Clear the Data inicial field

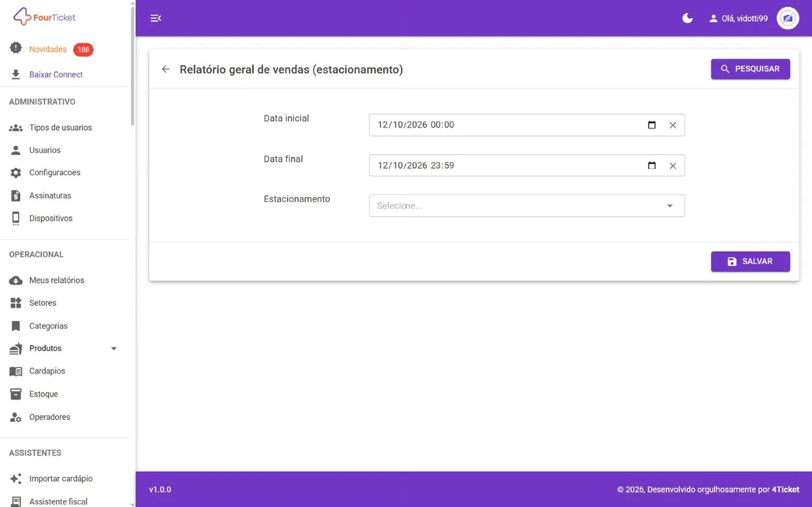673,125
